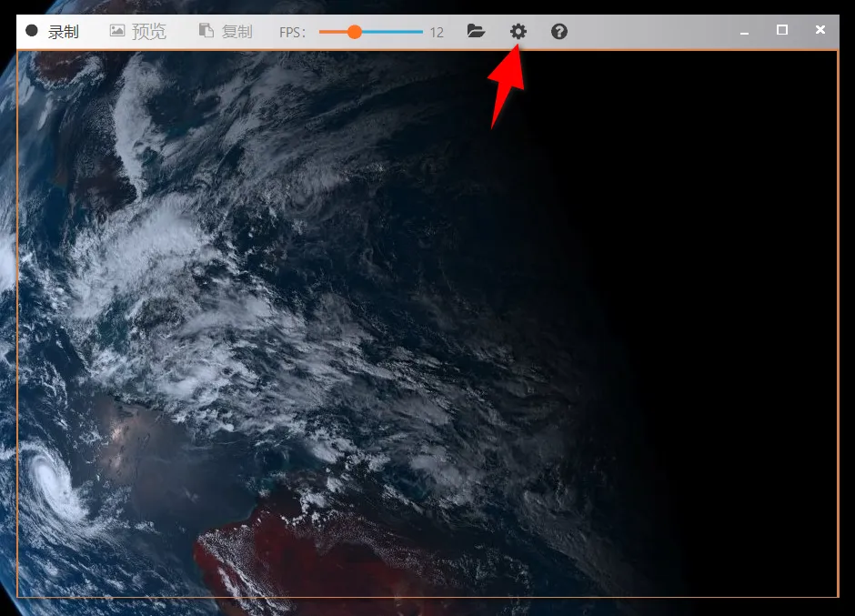Minimize the recorder window
The height and width of the screenshot is (616, 855).
(x=744, y=32)
